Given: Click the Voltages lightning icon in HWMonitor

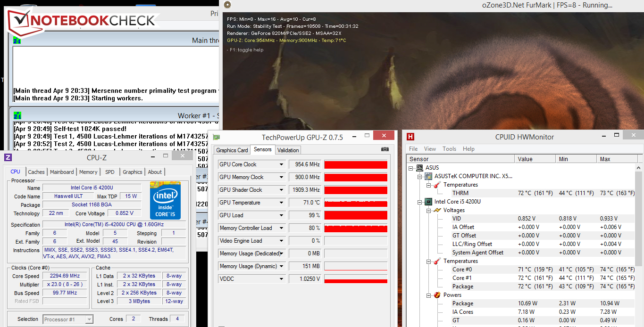Looking at the screenshot, I should tap(437, 210).
